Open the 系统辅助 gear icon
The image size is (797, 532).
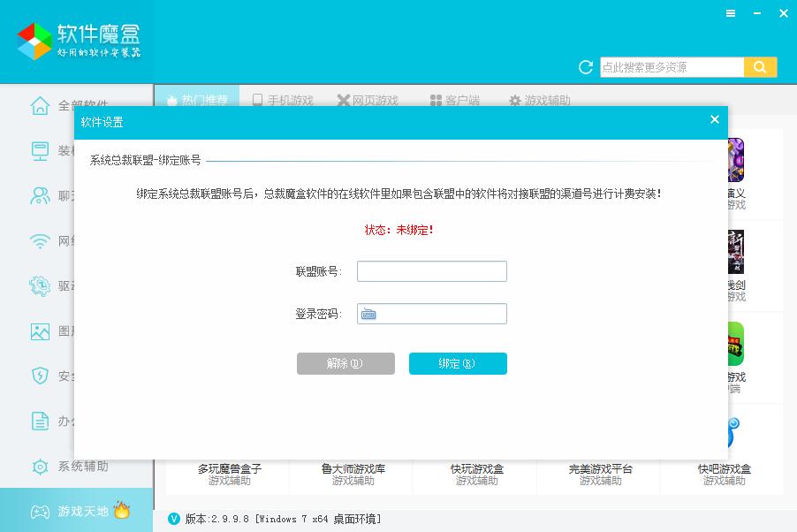(x=41, y=467)
